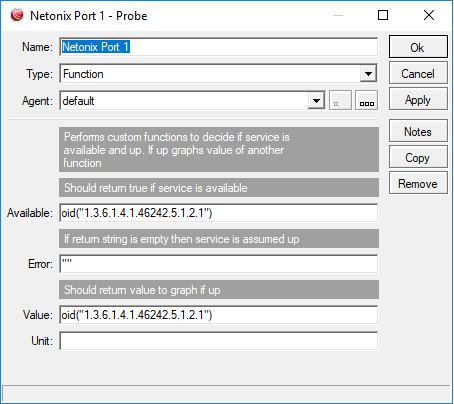Maximize the Probe window
Image resolution: width=454 pixels, height=404 pixels.
[383, 15]
